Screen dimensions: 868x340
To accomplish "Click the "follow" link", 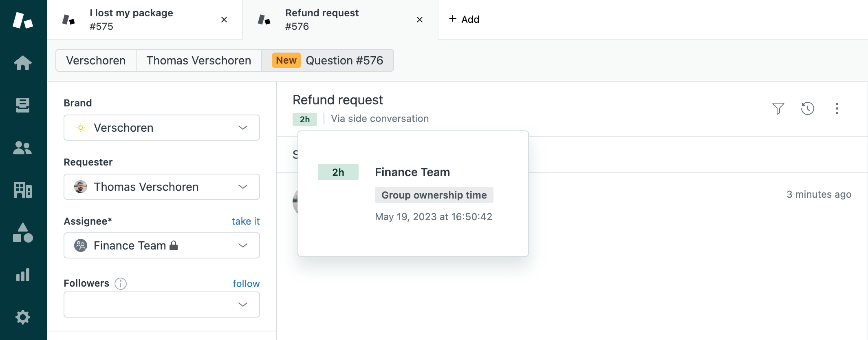I will (246, 283).
